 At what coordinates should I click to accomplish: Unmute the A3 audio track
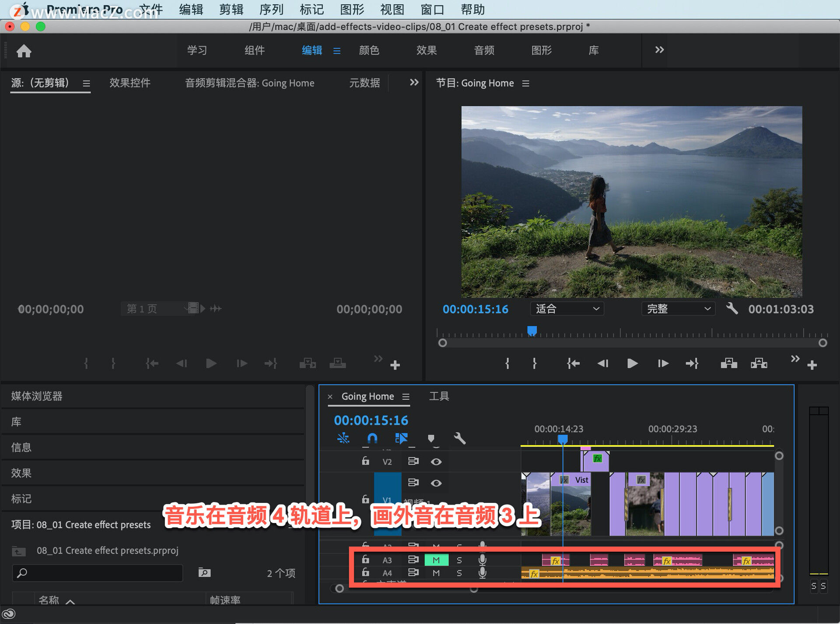(x=436, y=560)
